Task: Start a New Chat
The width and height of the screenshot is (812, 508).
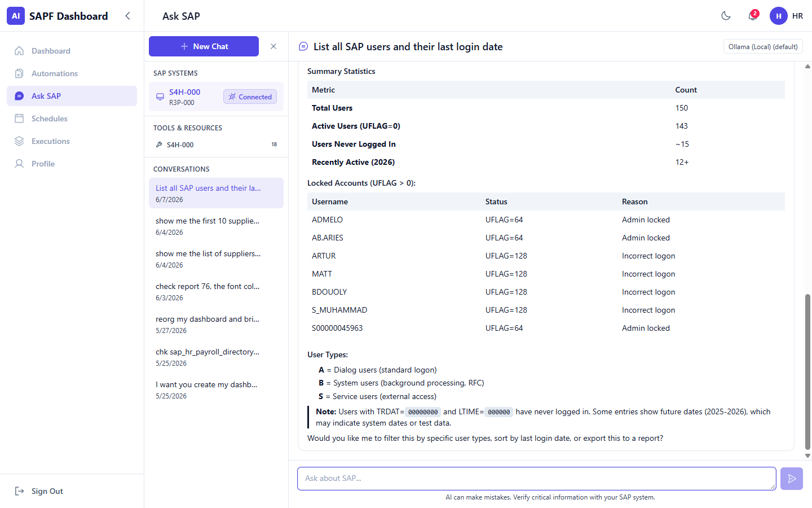Action: pyautogui.click(x=204, y=46)
